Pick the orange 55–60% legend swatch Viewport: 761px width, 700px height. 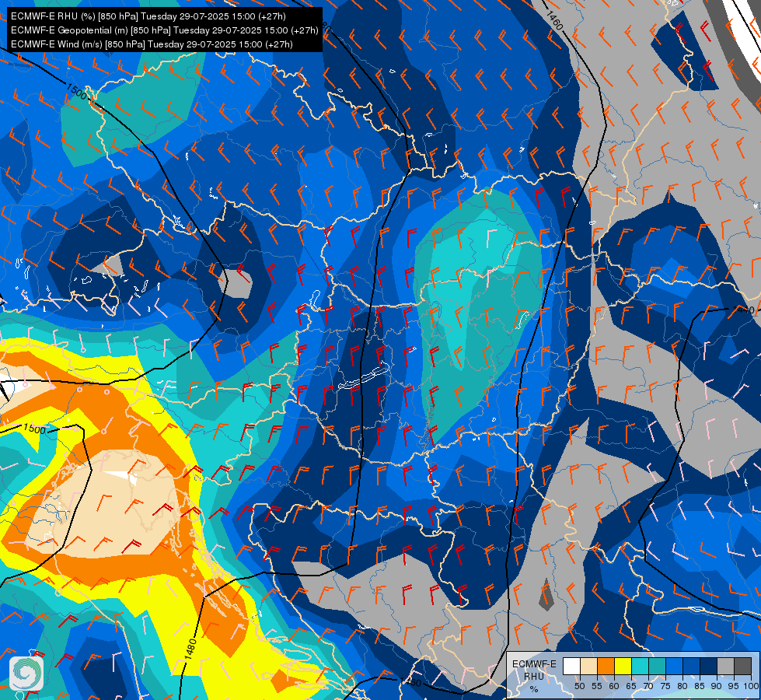click(x=606, y=666)
